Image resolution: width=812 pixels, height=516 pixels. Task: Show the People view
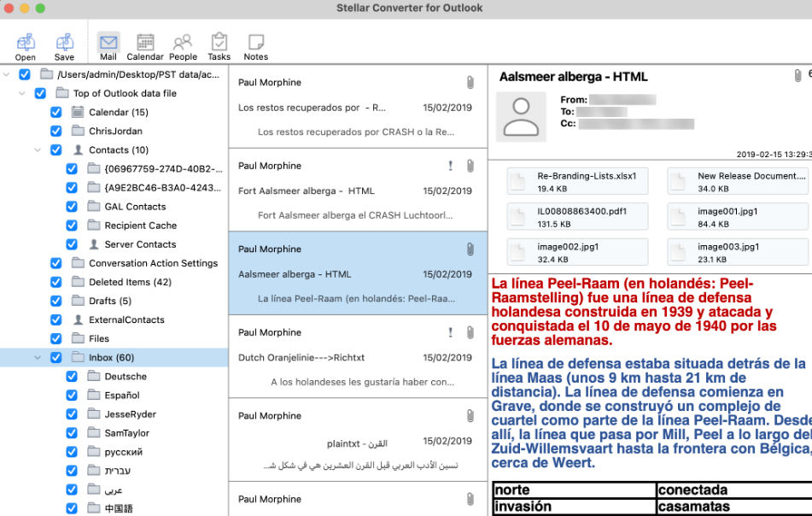point(183,47)
